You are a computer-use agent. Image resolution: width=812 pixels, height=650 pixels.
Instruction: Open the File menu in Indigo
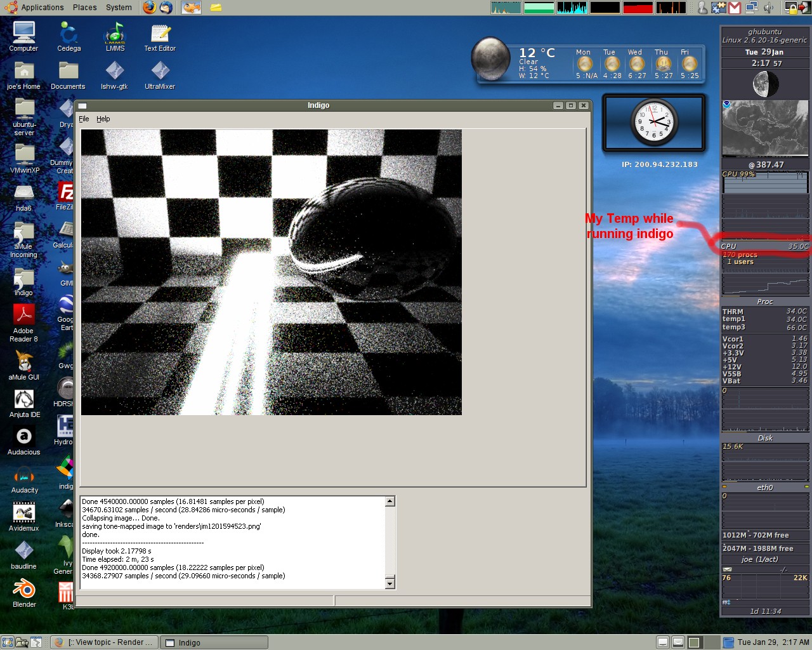point(84,119)
